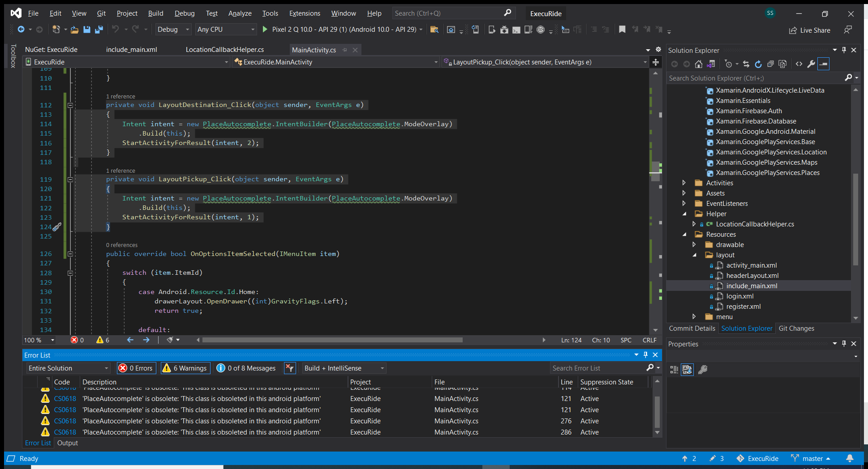Image resolution: width=868 pixels, height=469 pixels.
Task: Click the Search (Ctrl+Q) box
Action: click(453, 13)
